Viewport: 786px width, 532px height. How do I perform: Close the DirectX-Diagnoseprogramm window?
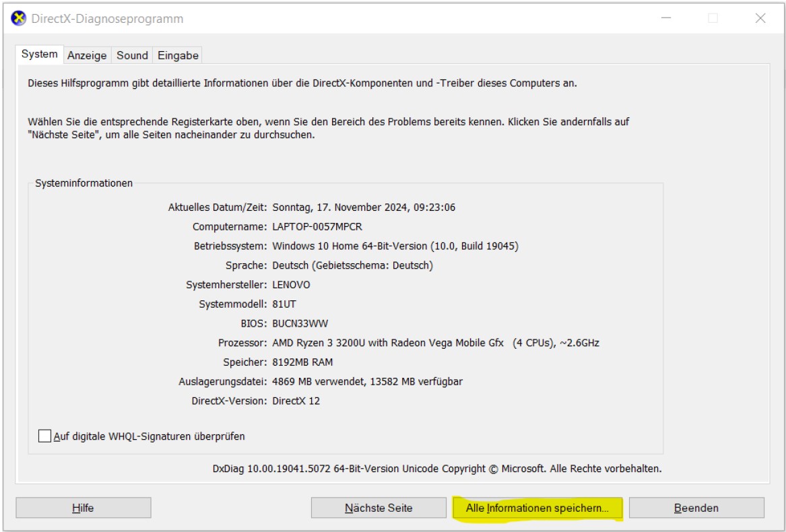tap(760, 19)
